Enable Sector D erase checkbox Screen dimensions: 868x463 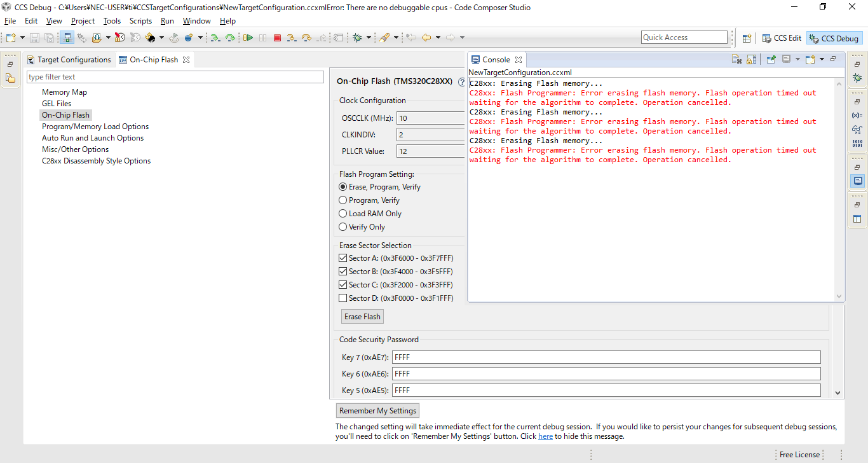coord(343,298)
